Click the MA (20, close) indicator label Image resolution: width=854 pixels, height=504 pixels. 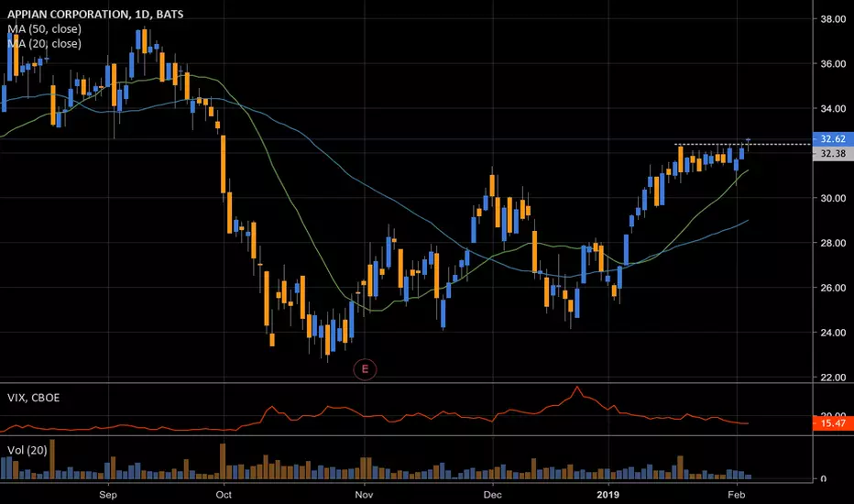coord(44,44)
